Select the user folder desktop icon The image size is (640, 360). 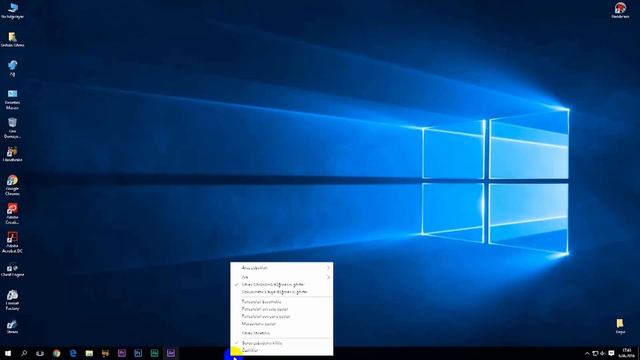pyautogui.click(x=12, y=40)
